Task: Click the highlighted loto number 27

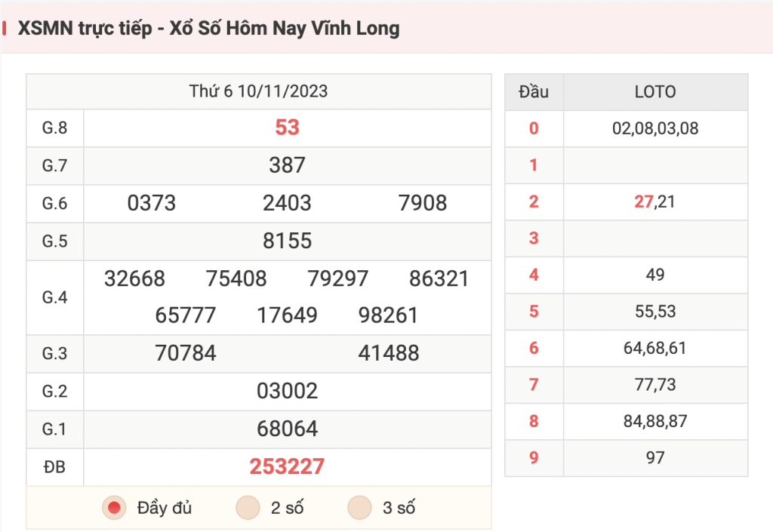Action: 644,201
